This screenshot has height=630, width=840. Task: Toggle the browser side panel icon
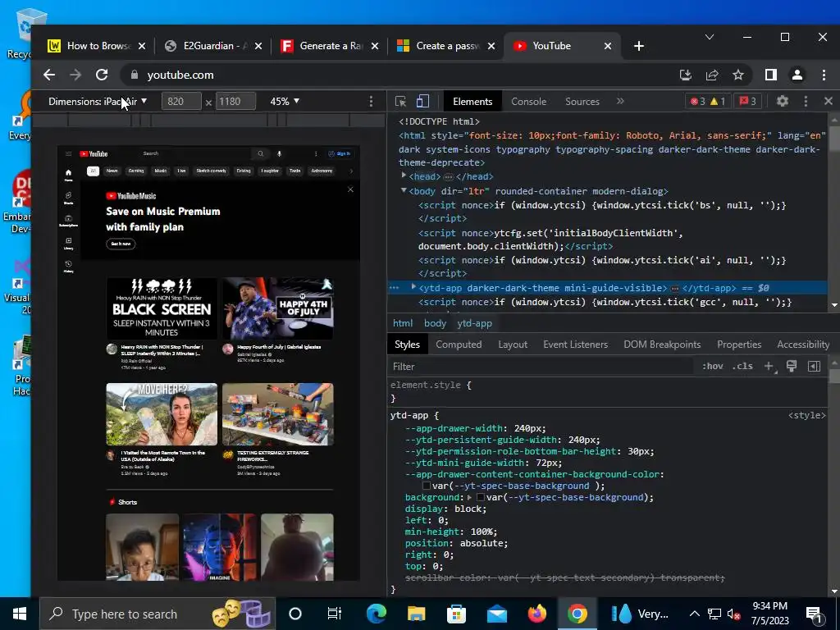pyautogui.click(x=771, y=75)
